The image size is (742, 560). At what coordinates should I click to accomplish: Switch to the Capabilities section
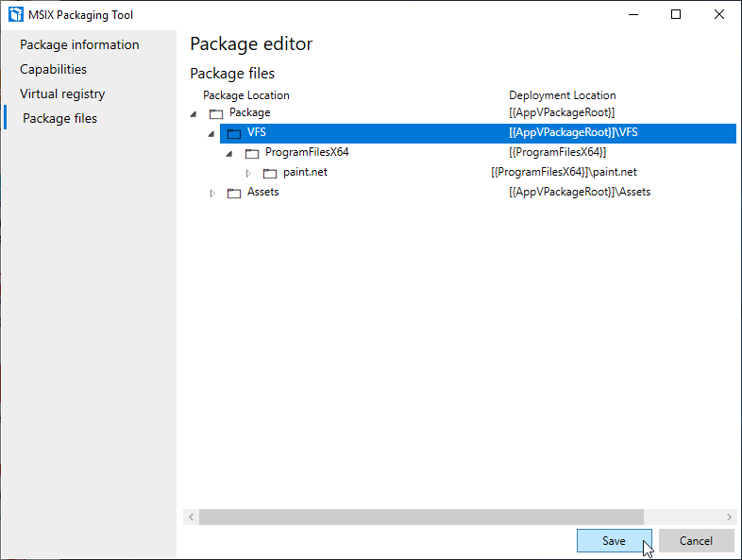pos(53,69)
